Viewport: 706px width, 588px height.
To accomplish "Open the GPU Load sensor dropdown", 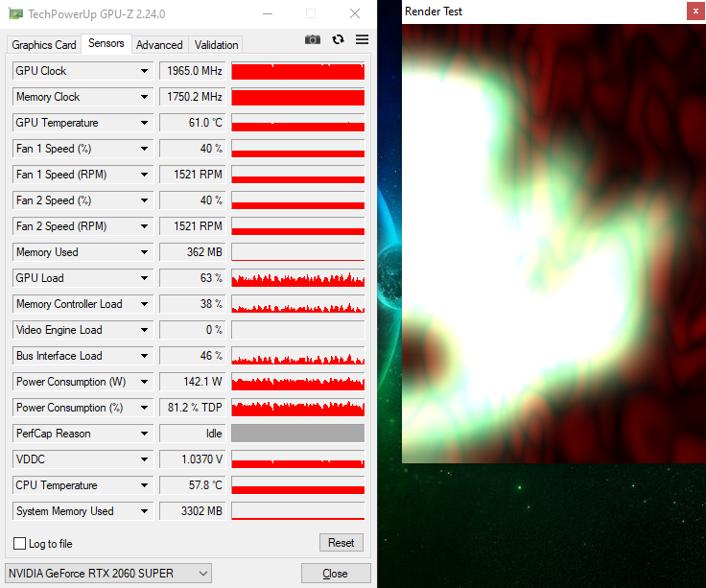I will tap(145, 278).
